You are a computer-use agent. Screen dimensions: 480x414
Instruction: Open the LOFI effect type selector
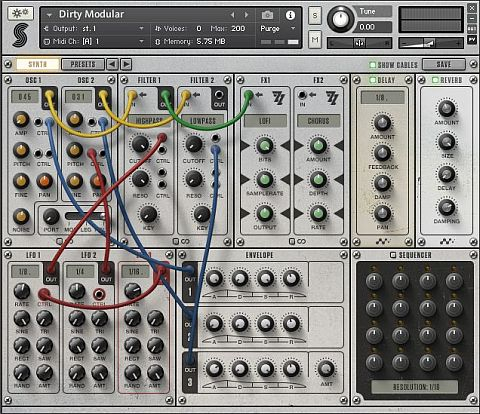pyautogui.click(x=265, y=121)
